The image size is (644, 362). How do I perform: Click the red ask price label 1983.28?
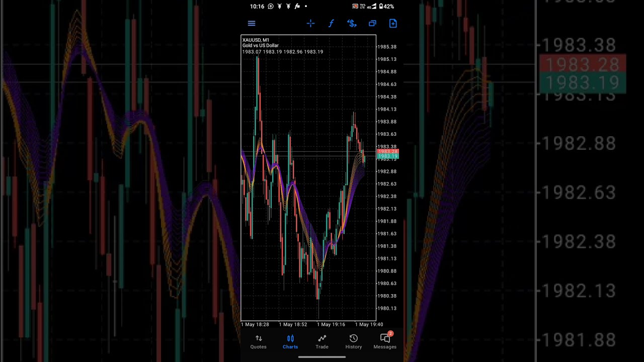coord(387,151)
